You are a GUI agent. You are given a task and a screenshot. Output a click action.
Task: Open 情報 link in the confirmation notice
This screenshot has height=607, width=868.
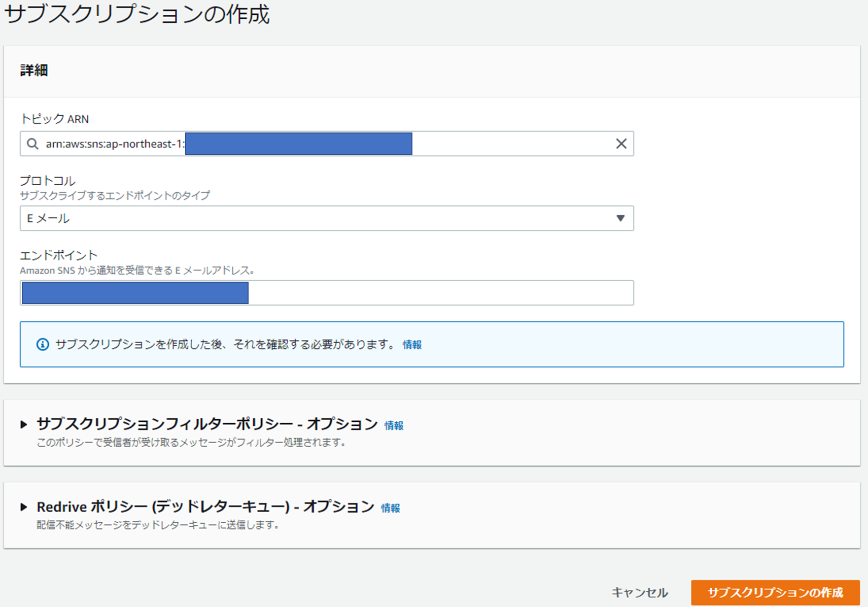click(x=412, y=345)
